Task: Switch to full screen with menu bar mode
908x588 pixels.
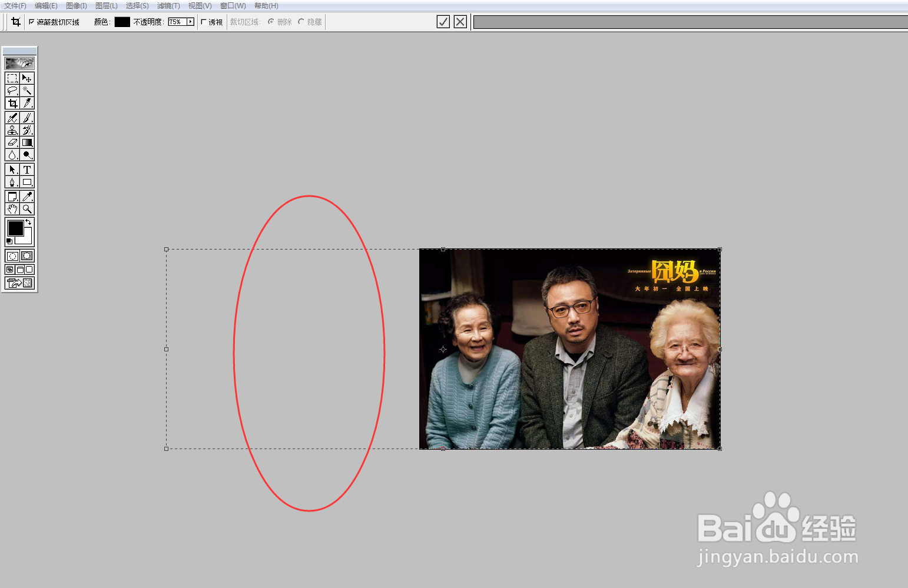Action: (20, 270)
